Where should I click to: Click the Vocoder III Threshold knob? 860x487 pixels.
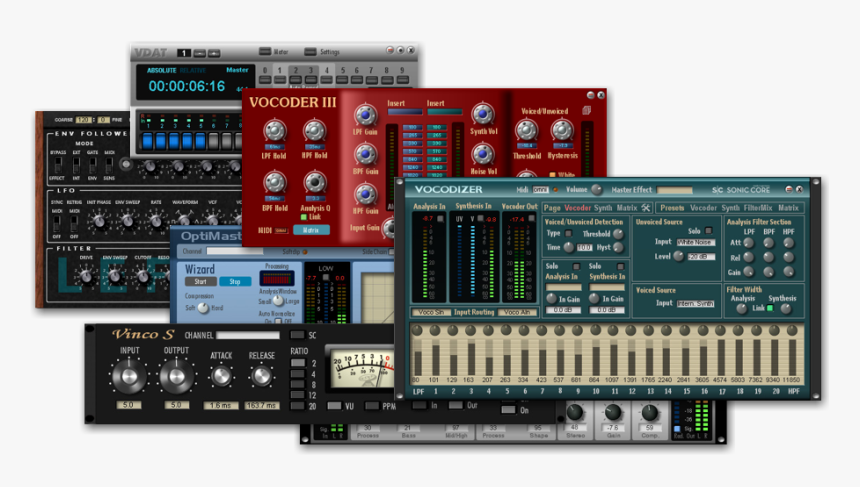click(x=527, y=131)
